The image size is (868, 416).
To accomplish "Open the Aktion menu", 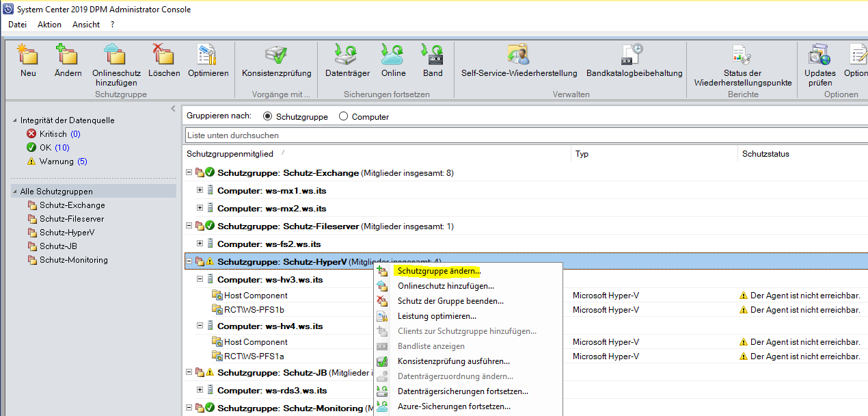I will tap(49, 25).
